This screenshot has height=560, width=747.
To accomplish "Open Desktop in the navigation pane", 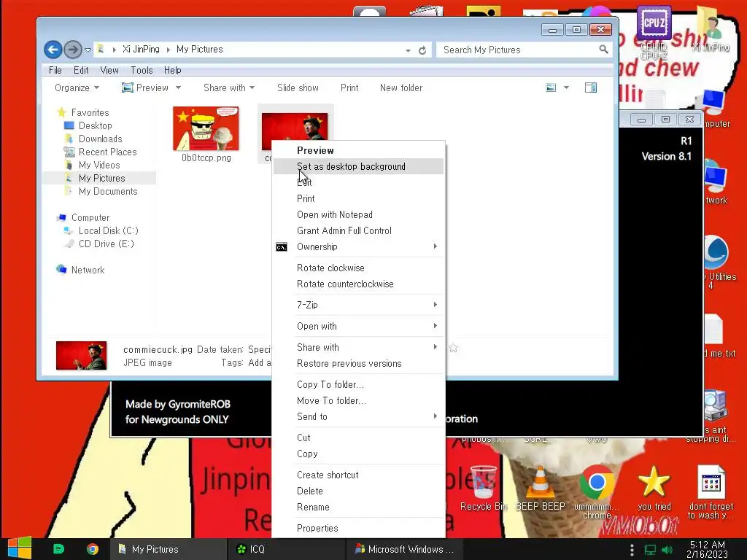I will tap(96, 125).
